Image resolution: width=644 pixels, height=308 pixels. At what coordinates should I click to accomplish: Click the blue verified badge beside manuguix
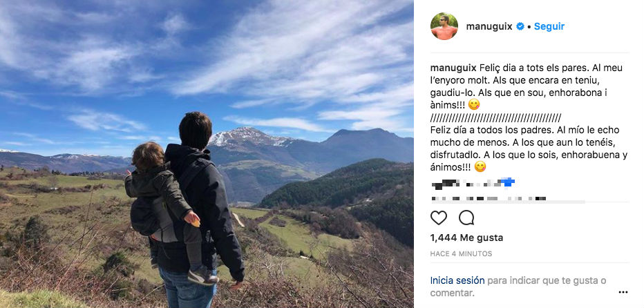pyautogui.click(x=519, y=26)
